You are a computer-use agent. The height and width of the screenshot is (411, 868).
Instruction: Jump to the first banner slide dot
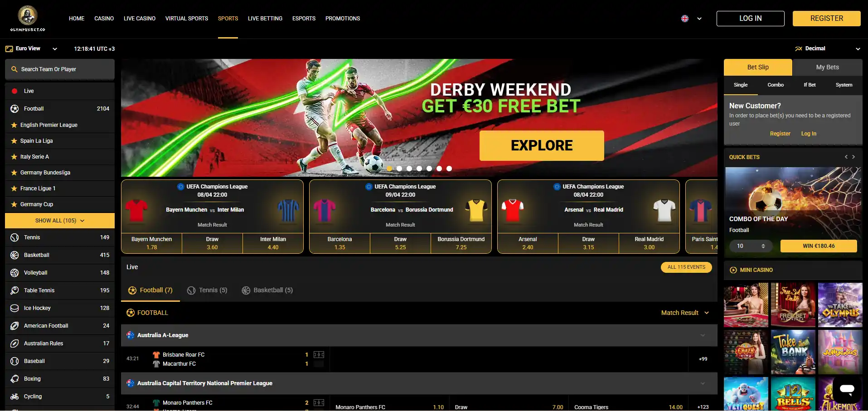[389, 169]
